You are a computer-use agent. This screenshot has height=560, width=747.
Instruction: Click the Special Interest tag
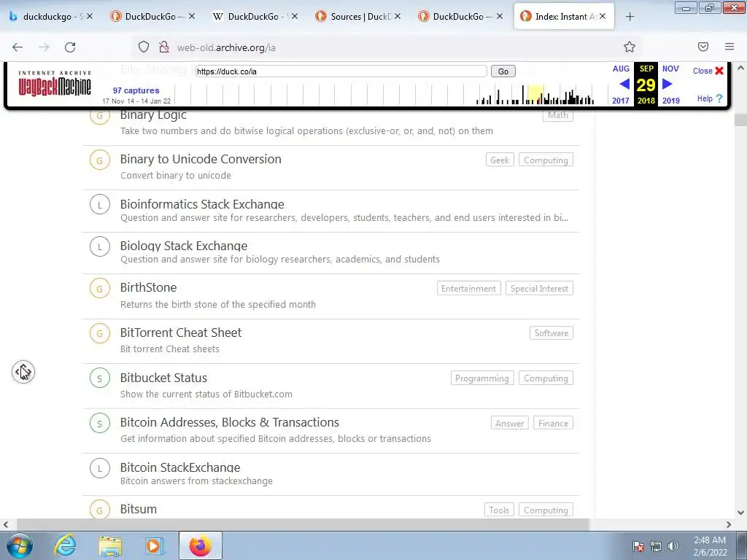click(539, 289)
